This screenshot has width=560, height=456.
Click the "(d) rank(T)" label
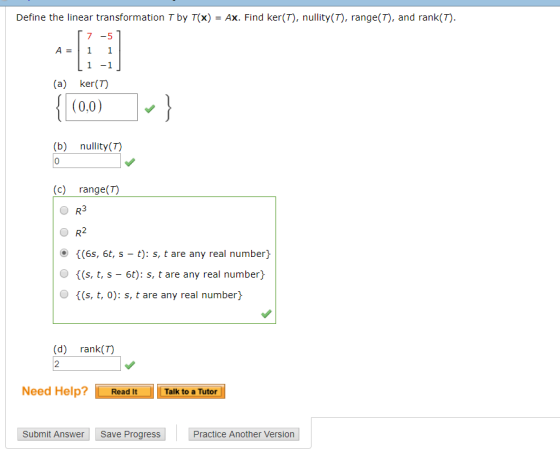(x=84, y=349)
